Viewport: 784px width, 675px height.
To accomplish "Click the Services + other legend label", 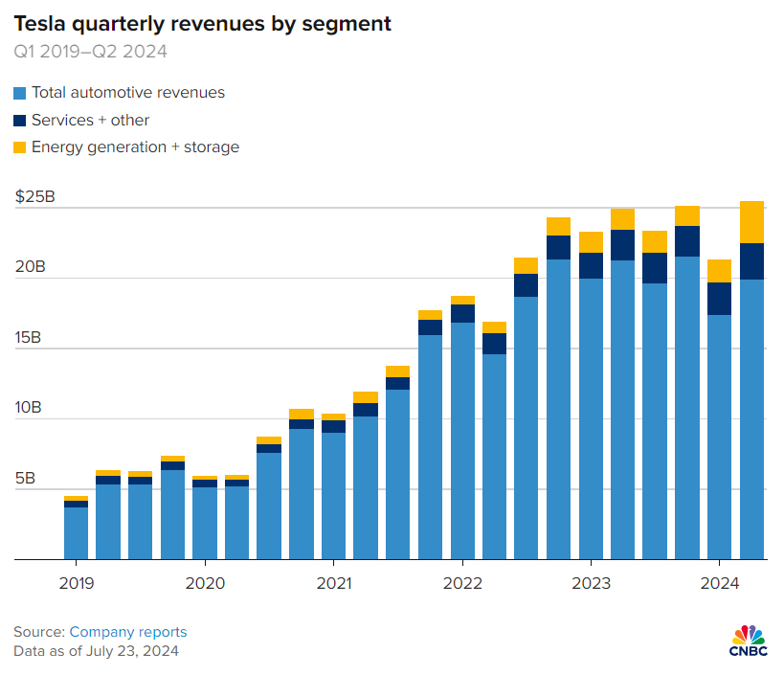I will point(91,120).
